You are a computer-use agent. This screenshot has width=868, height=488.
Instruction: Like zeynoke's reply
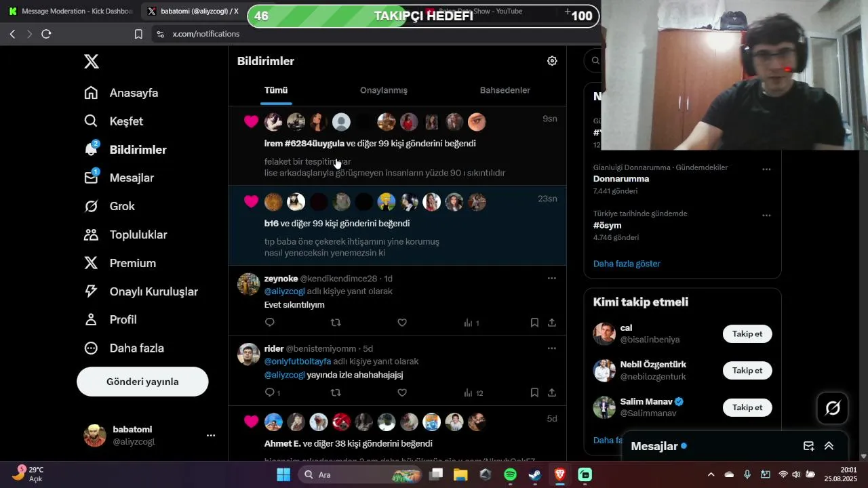402,323
